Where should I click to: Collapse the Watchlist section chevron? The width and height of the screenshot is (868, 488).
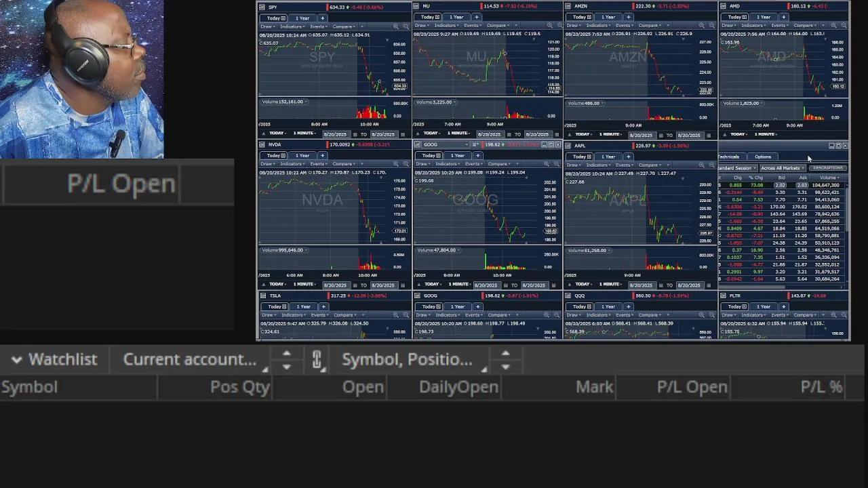pyautogui.click(x=17, y=360)
